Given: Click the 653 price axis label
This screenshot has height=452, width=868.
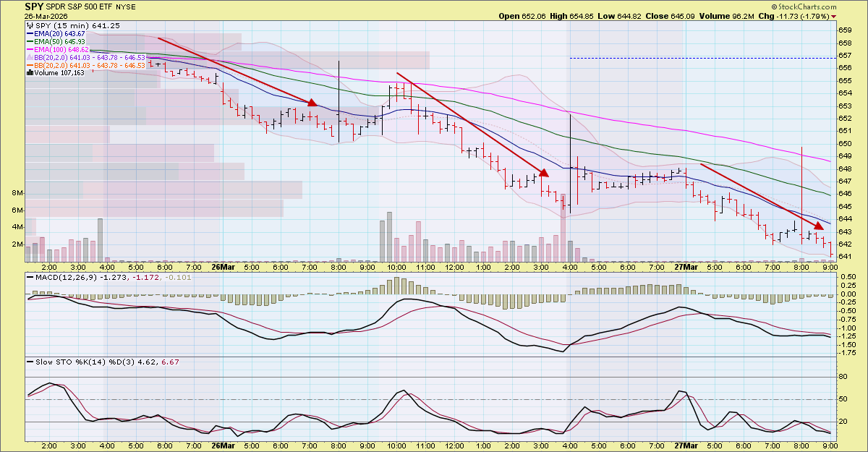Looking at the screenshot, I should pos(844,106).
